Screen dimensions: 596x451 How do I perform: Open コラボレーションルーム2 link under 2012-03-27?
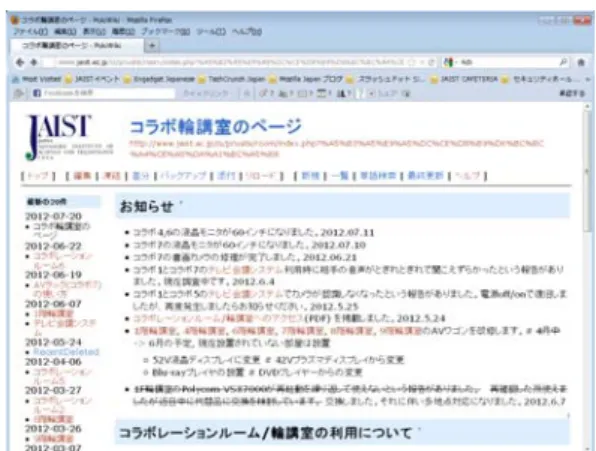click(63, 405)
